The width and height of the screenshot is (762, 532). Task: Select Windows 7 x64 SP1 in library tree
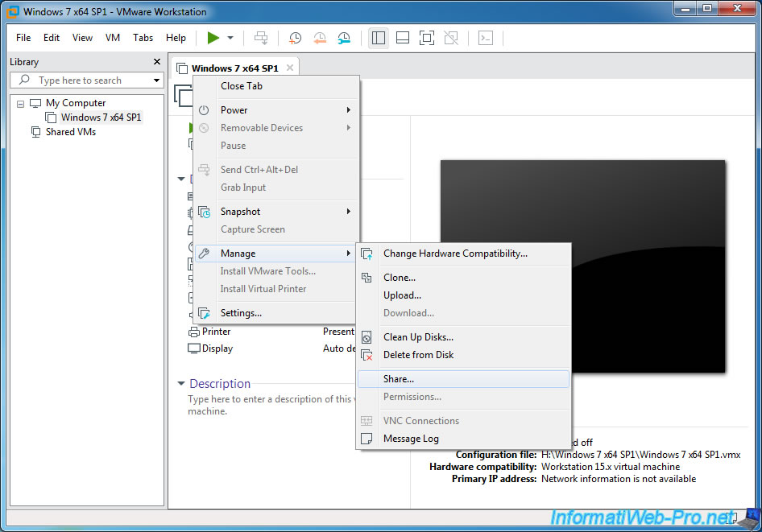click(x=101, y=118)
